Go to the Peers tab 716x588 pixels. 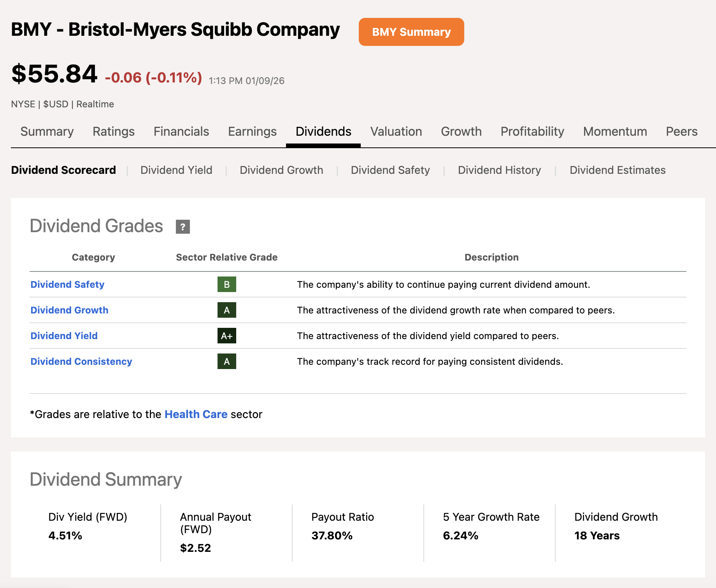(682, 131)
